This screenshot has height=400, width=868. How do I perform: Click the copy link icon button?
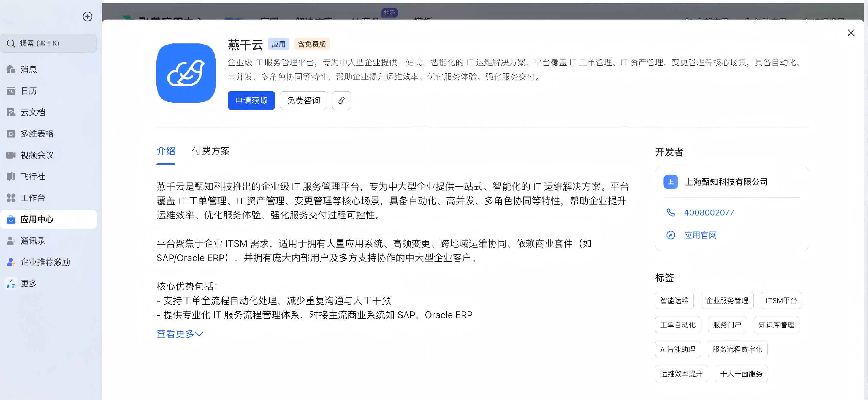(x=341, y=100)
